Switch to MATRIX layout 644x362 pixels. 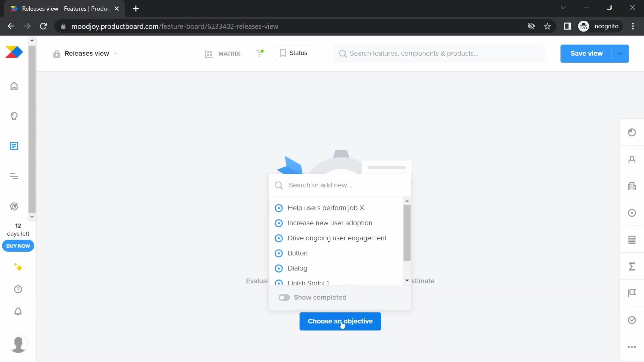pos(223,54)
